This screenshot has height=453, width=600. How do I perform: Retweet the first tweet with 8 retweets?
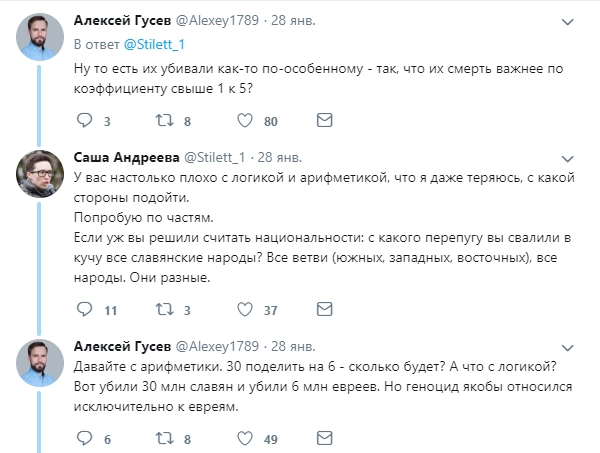coord(162,122)
